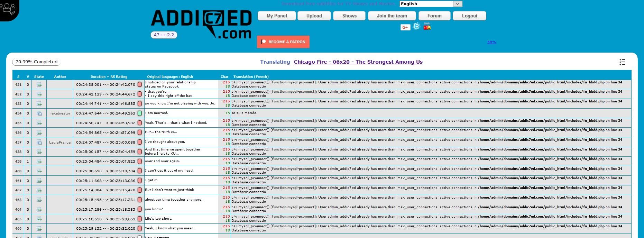
Task: Open the English language dropdown
Action: pos(431,4)
